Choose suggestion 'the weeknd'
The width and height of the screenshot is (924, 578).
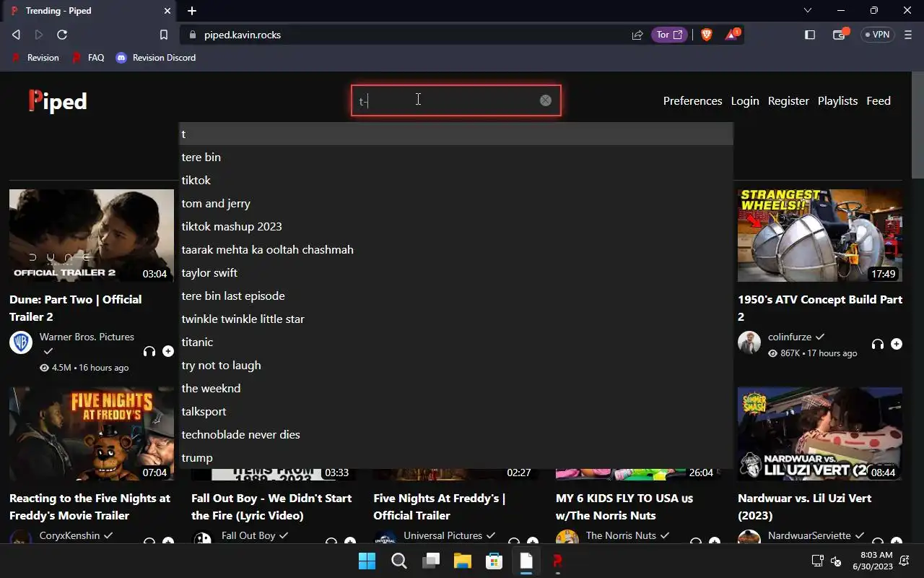tap(456, 388)
